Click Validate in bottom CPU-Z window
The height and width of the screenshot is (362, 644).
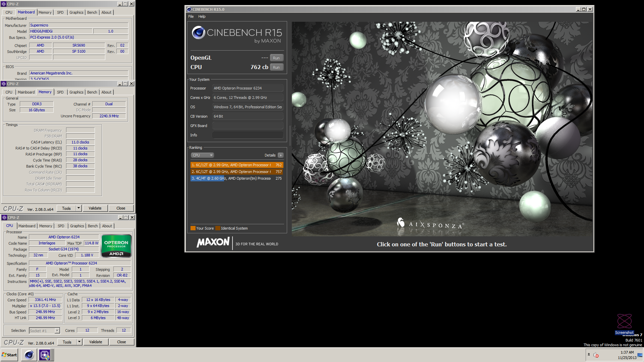point(96,342)
